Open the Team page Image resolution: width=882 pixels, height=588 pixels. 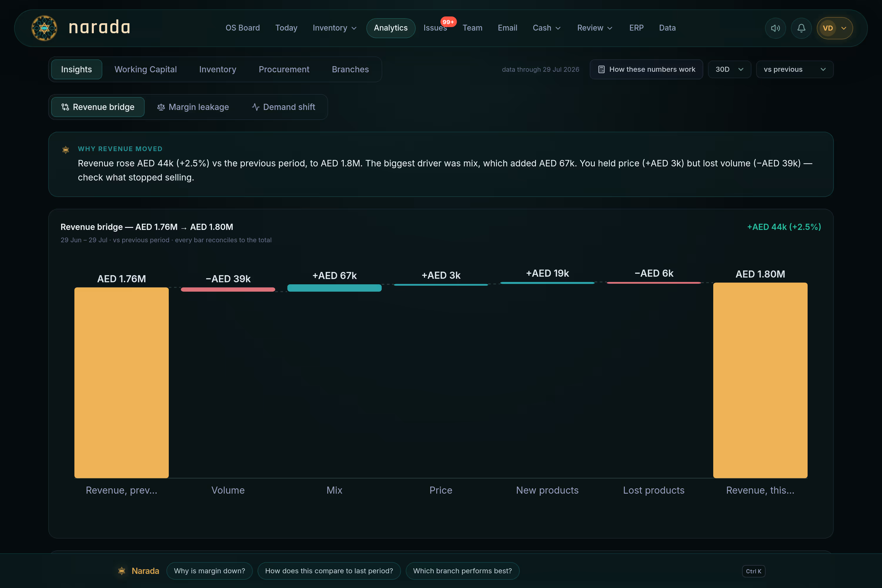point(472,28)
